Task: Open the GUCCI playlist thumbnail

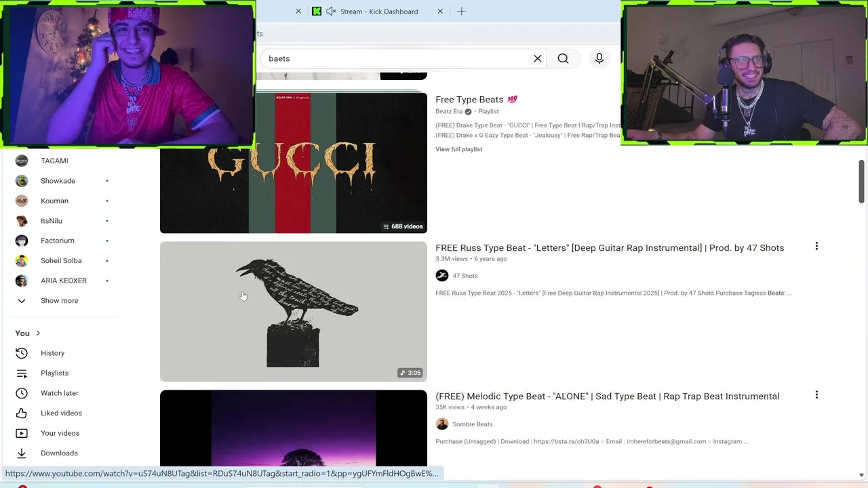Action: [x=294, y=163]
